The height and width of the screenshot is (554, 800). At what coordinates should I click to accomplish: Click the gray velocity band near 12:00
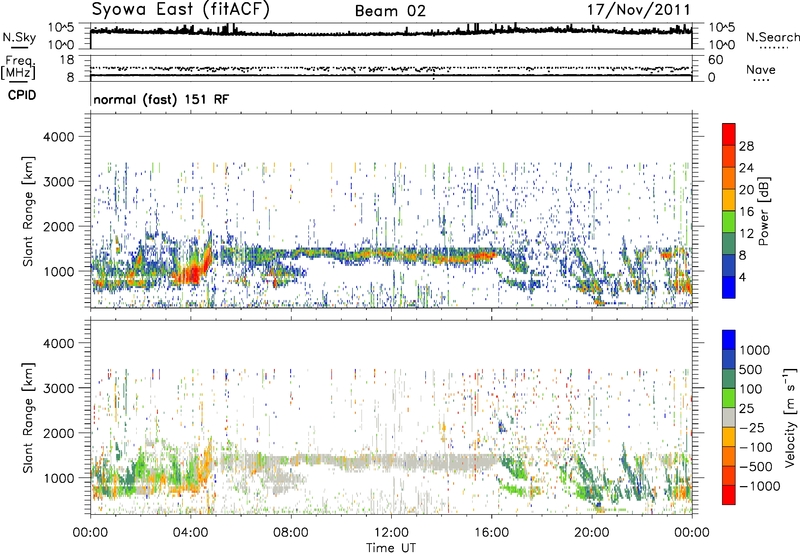[391, 462]
